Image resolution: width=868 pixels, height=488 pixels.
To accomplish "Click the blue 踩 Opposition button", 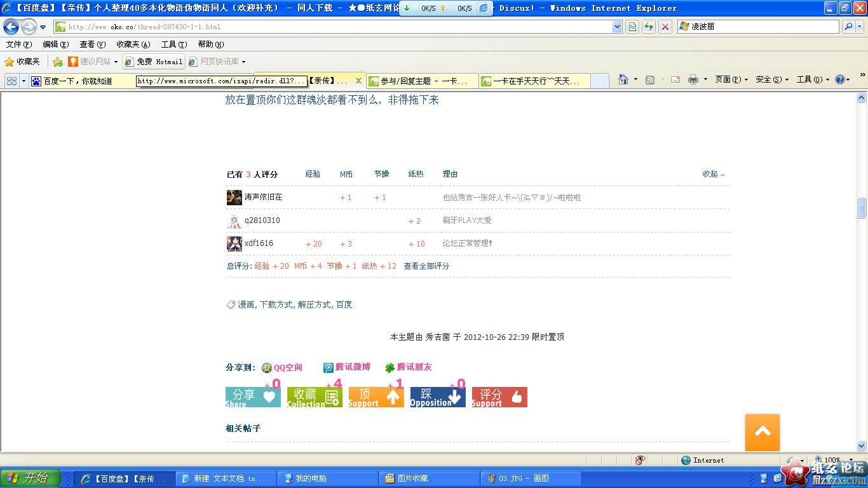I will point(437,397).
